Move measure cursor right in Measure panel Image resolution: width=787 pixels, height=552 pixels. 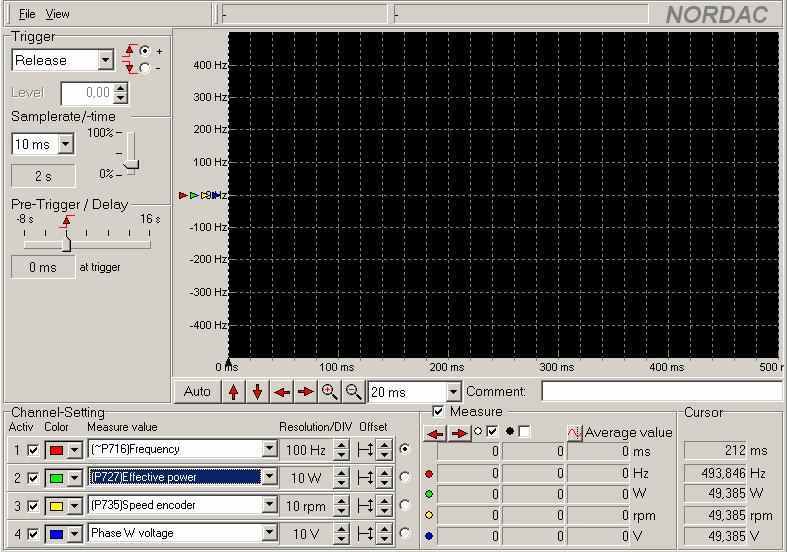459,433
